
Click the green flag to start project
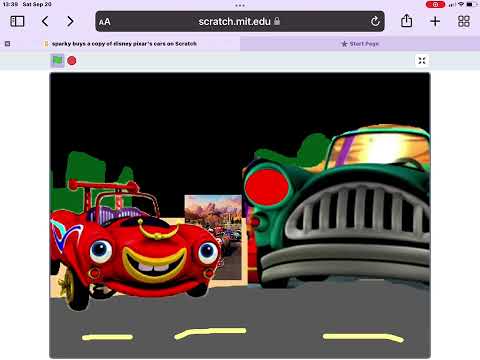[57, 61]
